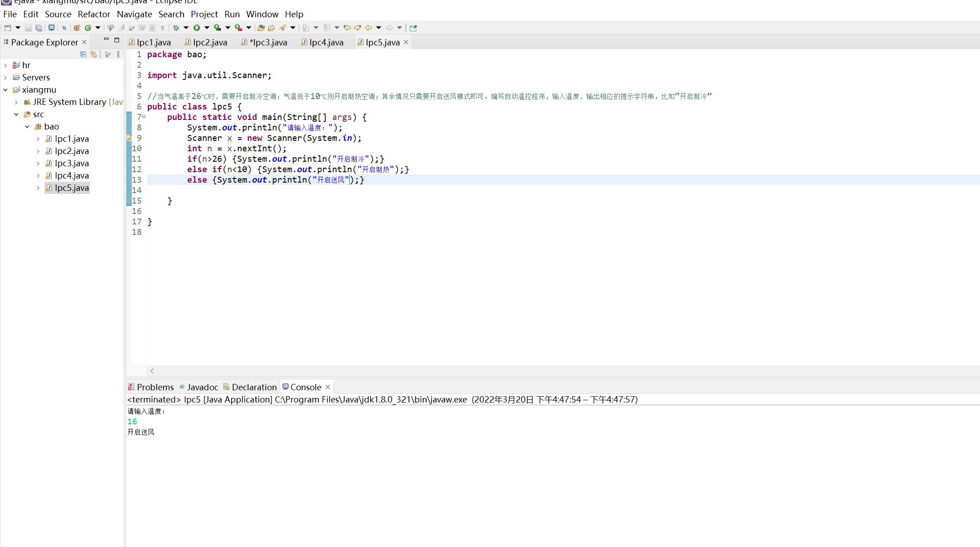Screen dimensions: 980x547
Task: Click the Run with Coverage icon
Action: 218,28
